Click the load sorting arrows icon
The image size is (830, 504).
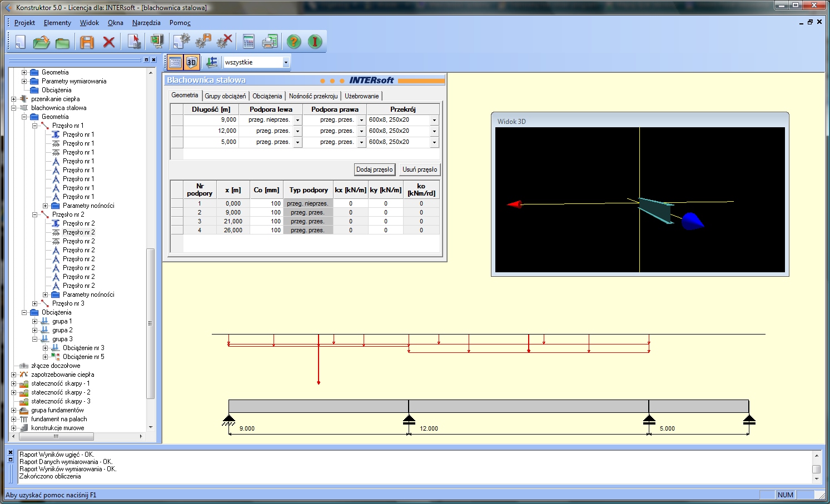[x=211, y=62]
